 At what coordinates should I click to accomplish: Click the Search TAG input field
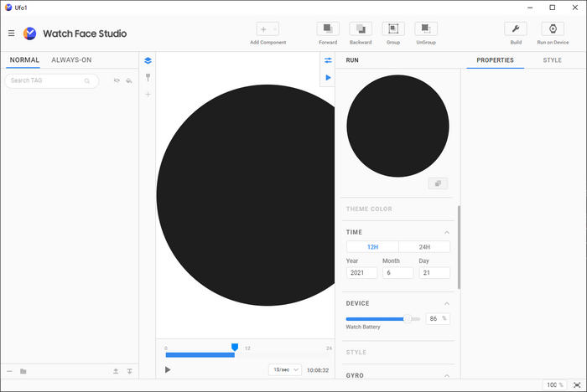pos(46,81)
